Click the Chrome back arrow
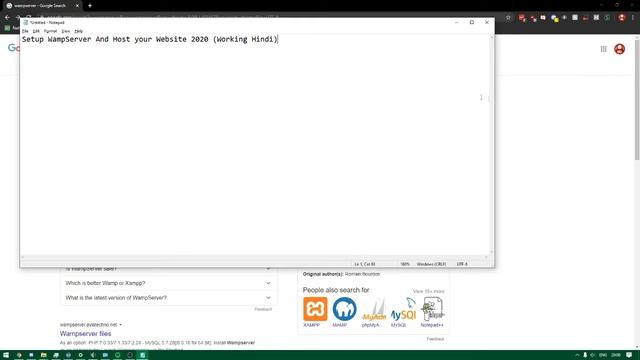This screenshot has height=360, width=640. point(7,18)
